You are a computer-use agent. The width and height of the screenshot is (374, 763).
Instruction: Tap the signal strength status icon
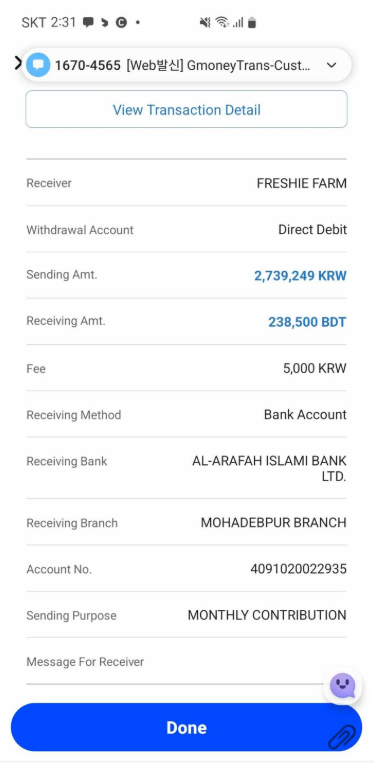coord(237,22)
